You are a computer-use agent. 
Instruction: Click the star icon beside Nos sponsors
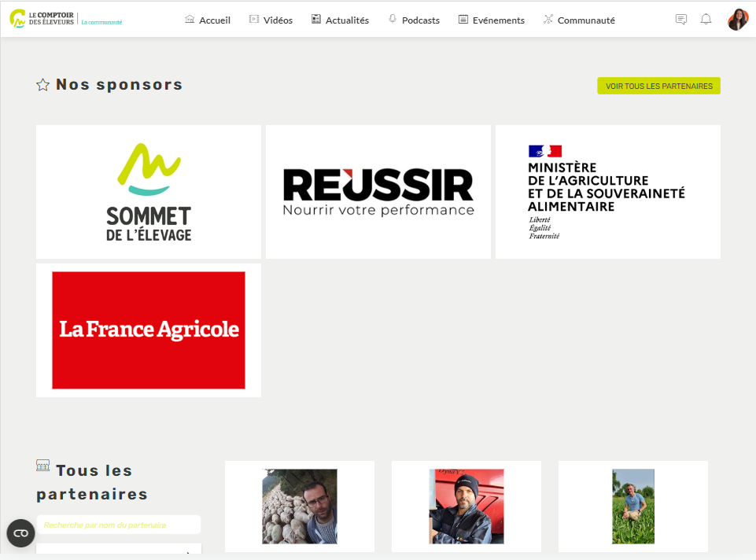43,85
